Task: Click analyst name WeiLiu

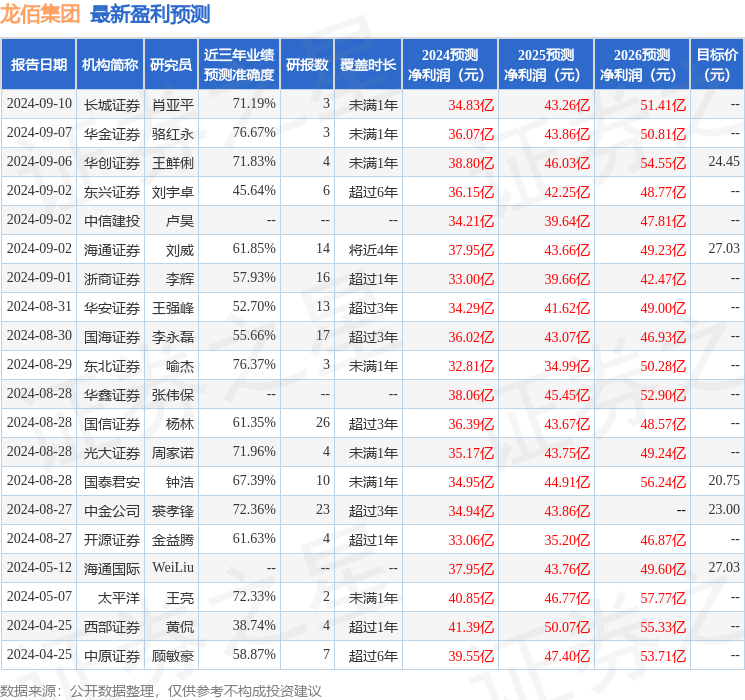Action: click(173, 567)
